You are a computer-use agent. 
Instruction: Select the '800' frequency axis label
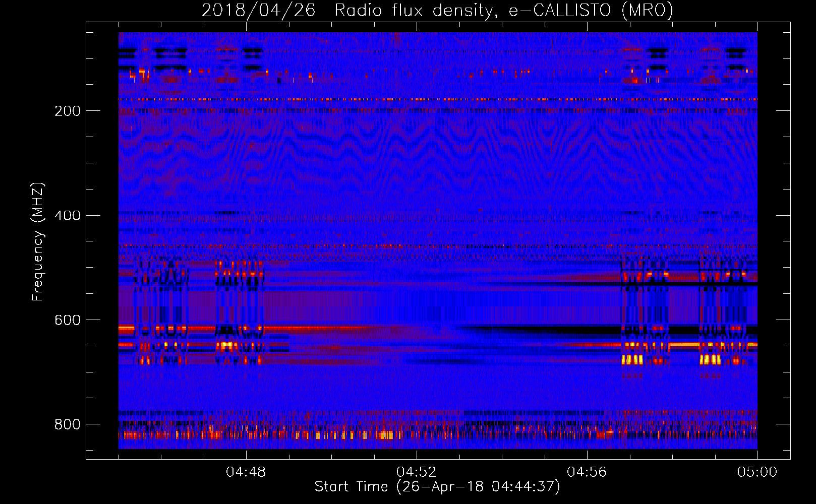(68, 424)
